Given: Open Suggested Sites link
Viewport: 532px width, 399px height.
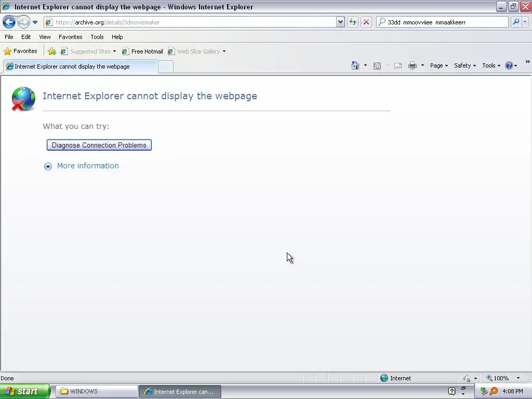Looking at the screenshot, I should [86, 51].
